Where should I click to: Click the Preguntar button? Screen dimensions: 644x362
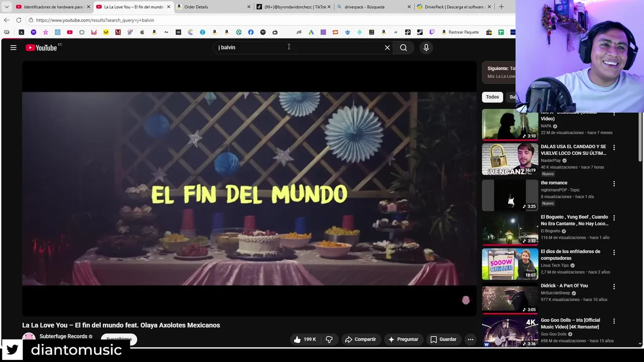tap(403, 339)
